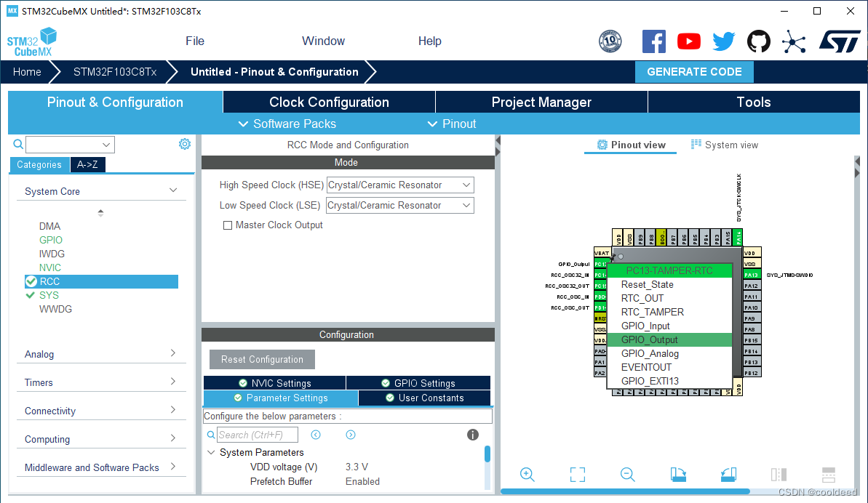Switch to Project Manager tab
The width and height of the screenshot is (868, 503).
541,102
